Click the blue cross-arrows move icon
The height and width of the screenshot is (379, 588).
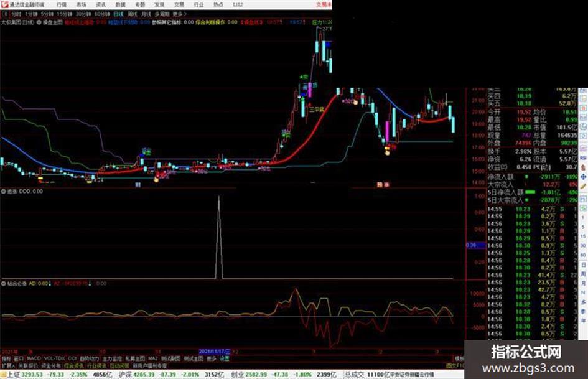click(583, 177)
